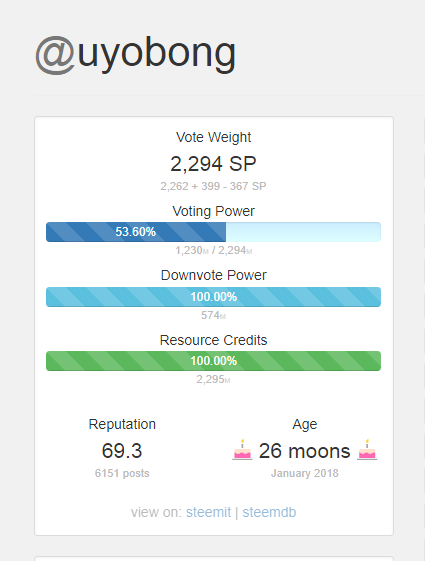Click the Vote Weight label

coord(213,137)
